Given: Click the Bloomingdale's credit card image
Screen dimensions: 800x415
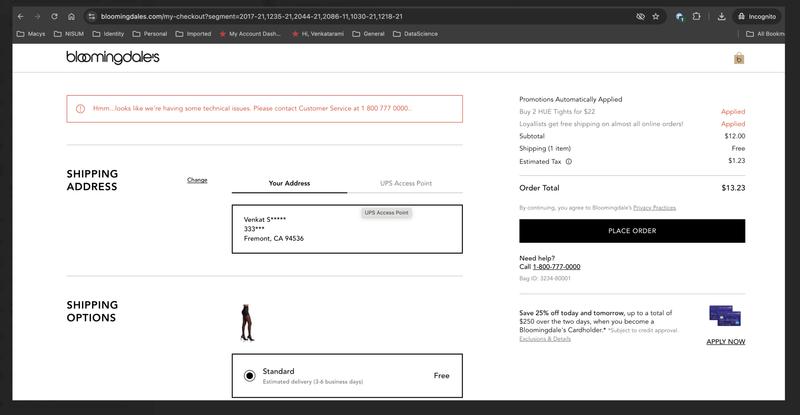Looking at the screenshot, I should (724, 315).
